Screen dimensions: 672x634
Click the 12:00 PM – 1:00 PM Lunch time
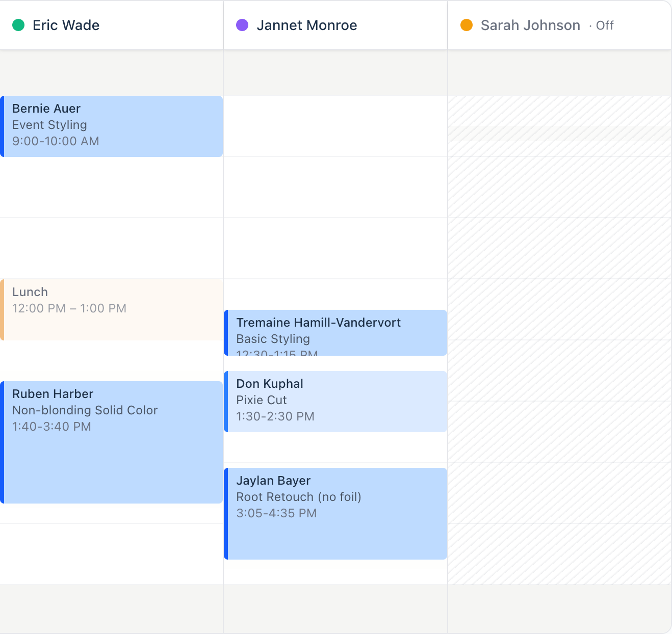pyautogui.click(x=69, y=308)
